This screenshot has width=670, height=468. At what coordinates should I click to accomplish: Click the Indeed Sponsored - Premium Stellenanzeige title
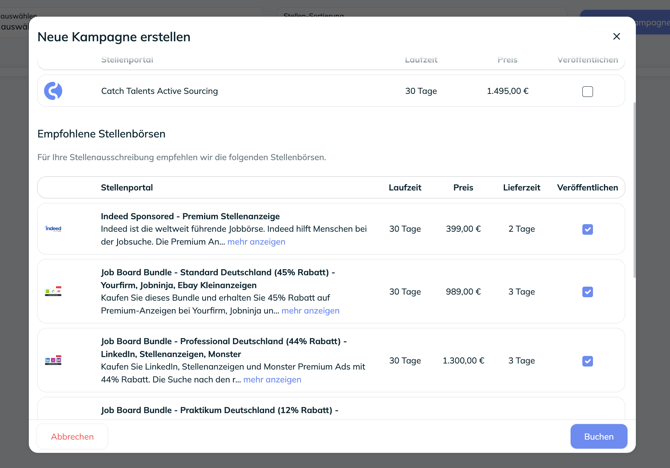pyautogui.click(x=190, y=216)
